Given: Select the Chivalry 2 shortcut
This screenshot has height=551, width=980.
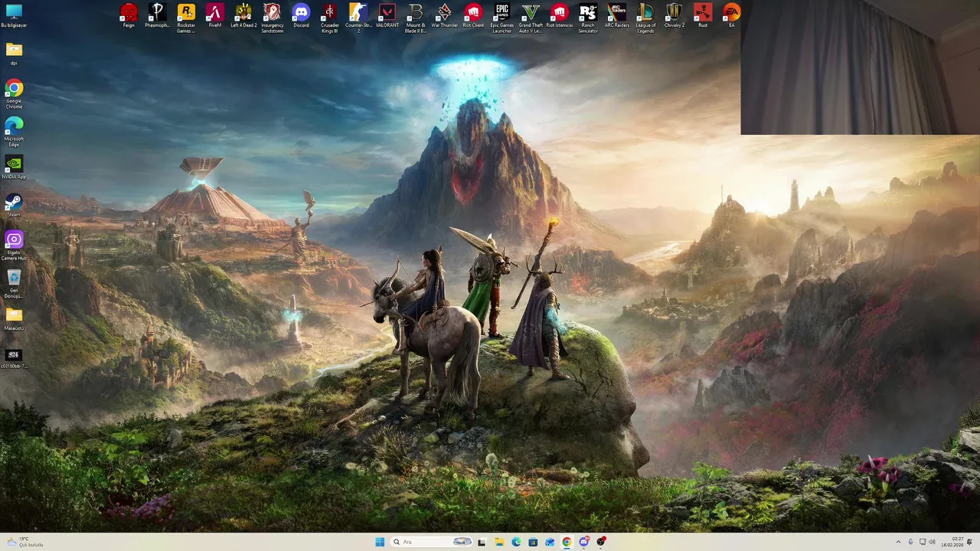Looking at the screenshot, I should 674,16.
